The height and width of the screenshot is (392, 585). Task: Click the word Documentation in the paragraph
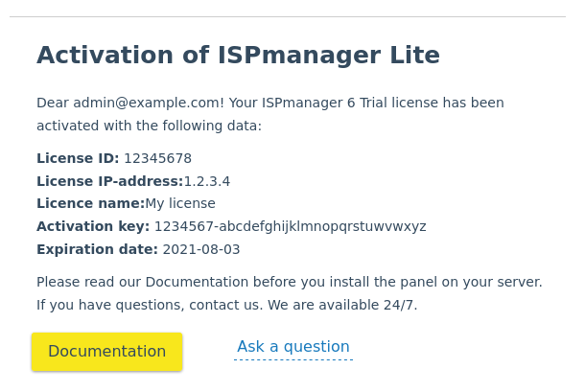(197, 282)
